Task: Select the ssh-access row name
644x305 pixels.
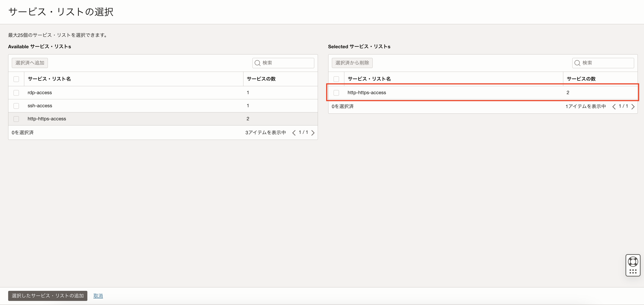Action: [40, 106]
